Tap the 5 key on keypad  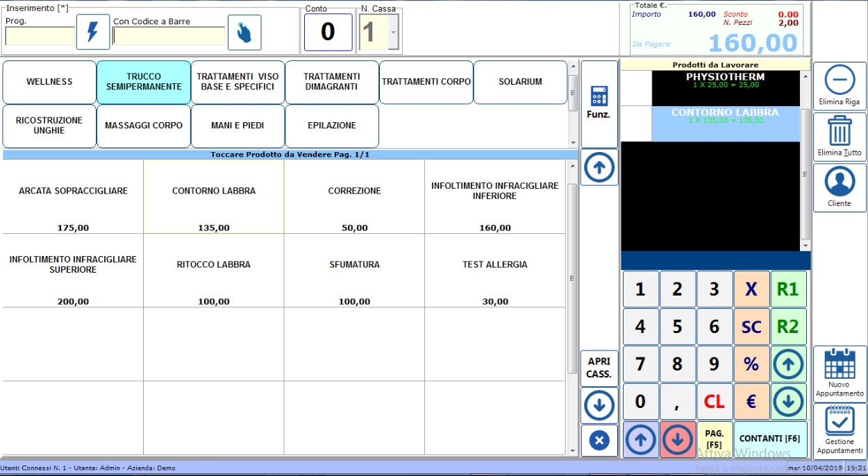pyautogui.click(x=678, y=327)
